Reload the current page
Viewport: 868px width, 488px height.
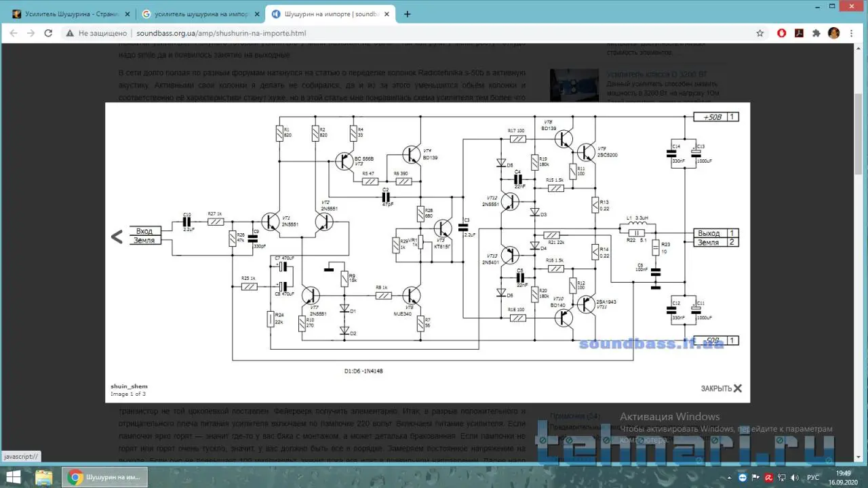[x=48, y=33]
